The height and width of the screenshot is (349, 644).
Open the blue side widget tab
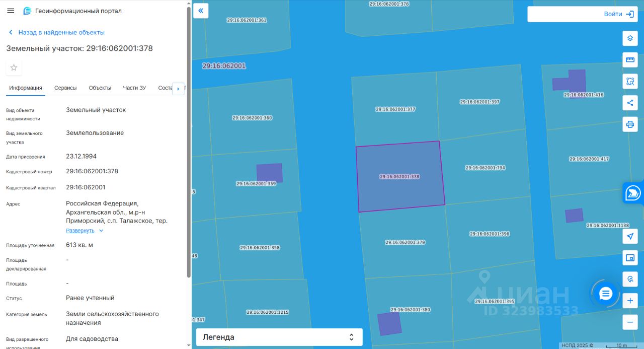633,193
